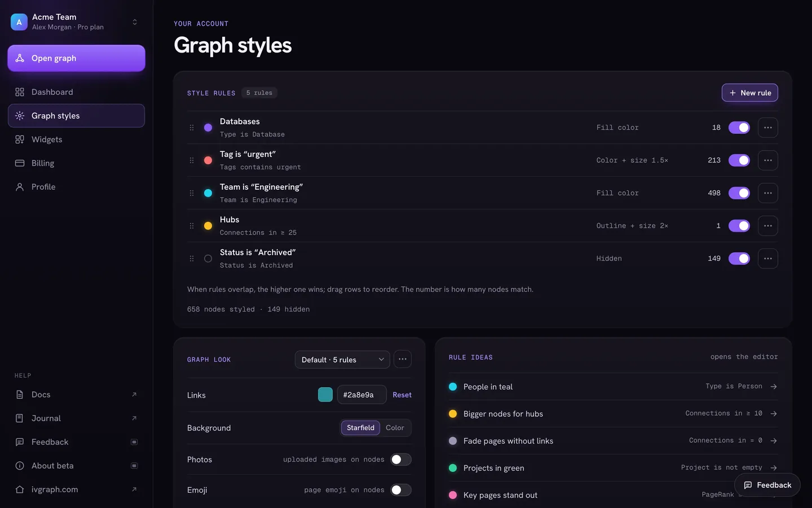This screenshot has width=812, height=508.
Task: Click the 658 nodes styled summary text
Action: [221, 309]
